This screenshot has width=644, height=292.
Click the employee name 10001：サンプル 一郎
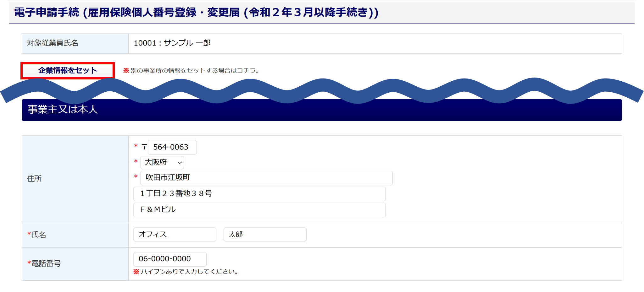(x=172, y=43)
